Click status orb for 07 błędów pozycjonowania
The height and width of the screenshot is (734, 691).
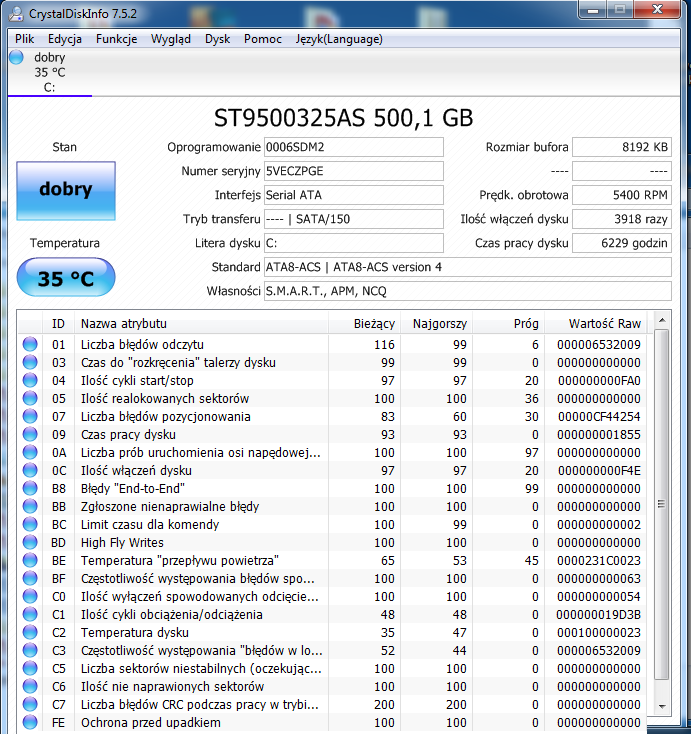(30, 417)
